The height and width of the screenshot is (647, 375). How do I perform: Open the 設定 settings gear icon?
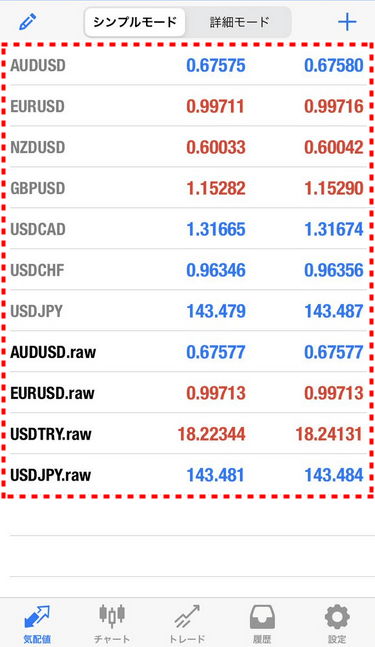(x=337, y=616)
